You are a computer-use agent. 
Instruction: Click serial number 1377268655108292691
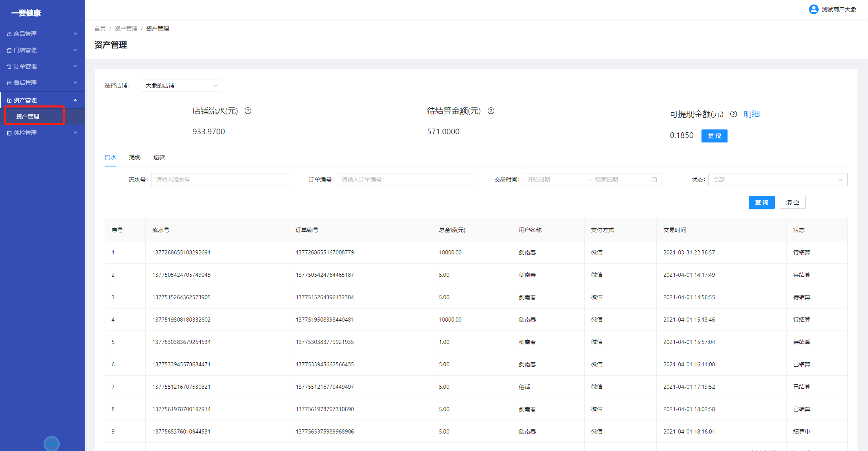pyautogui.click(x=182, y=252)
